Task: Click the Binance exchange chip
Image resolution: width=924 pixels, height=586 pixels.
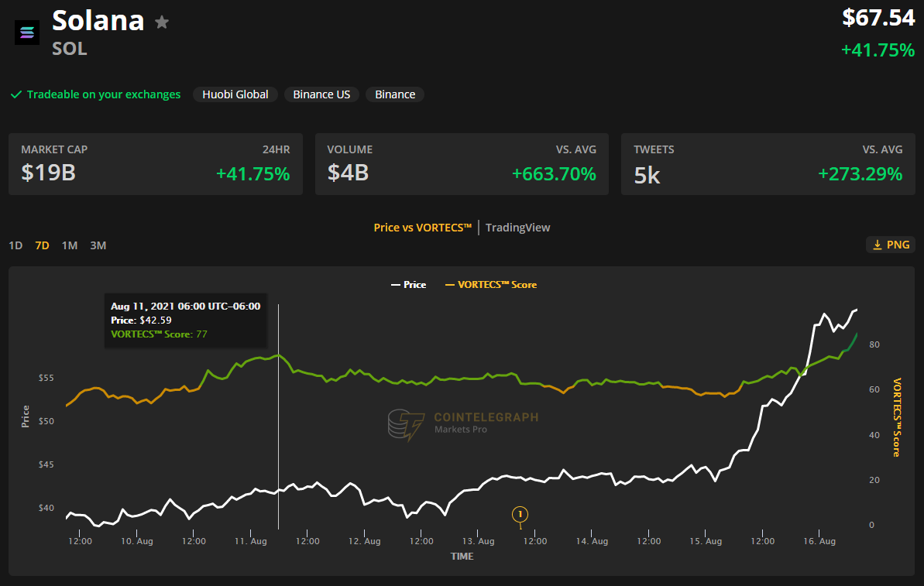Action: click(395, 94)
